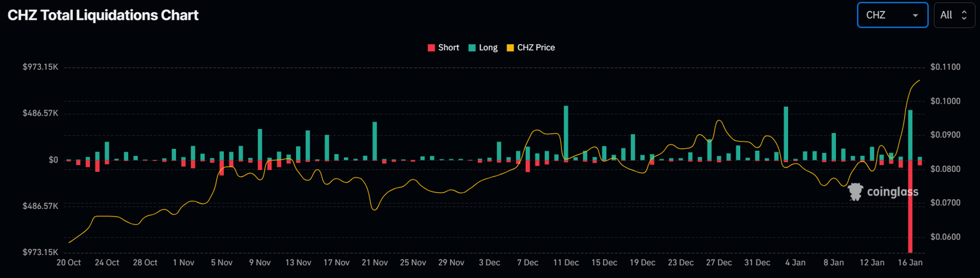Toggle the CHZ Price series in legend
The width and height of the screenshot is (980, 278).
click(531, 47)
